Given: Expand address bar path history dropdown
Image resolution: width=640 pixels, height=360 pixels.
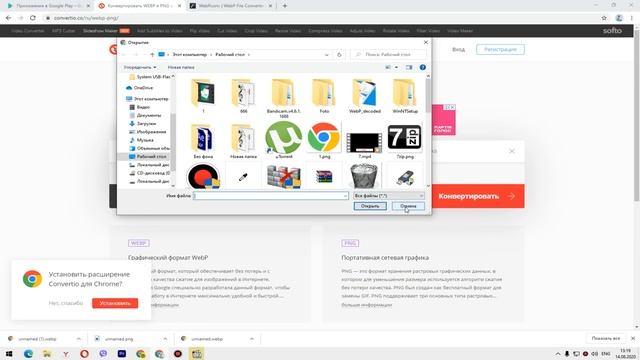Looking at the screenshot, I should (x=327, y=55).
